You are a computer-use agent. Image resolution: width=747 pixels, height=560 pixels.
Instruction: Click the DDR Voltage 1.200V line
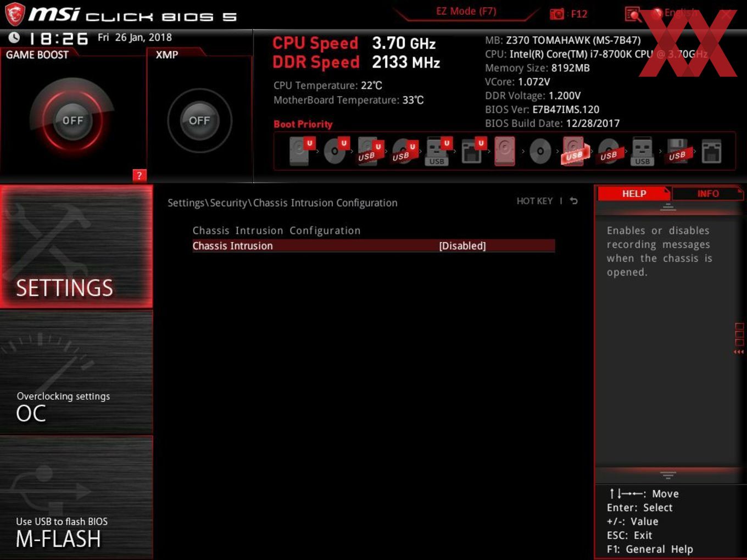[x=533, y=96]
